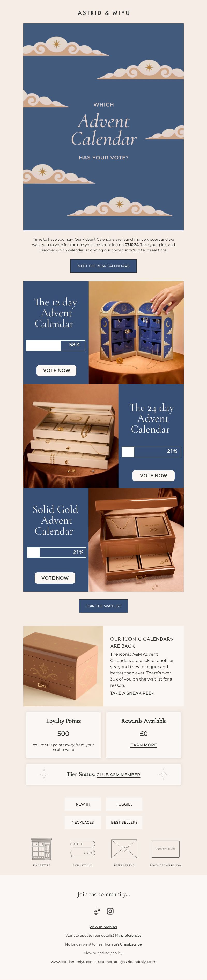Click Meet the 2024 Calendars button
Screen dimensions: 207x980
103,266
